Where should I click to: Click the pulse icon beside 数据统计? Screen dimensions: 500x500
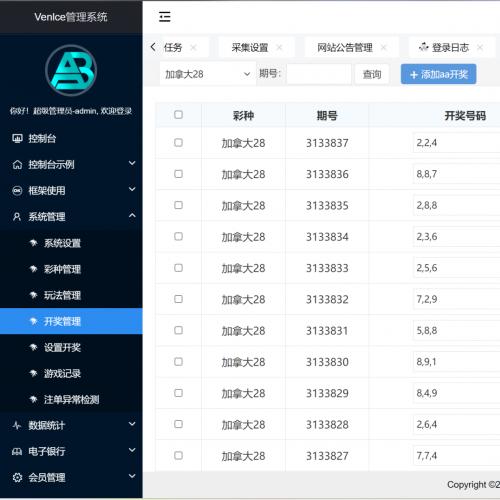click(17, 425)
